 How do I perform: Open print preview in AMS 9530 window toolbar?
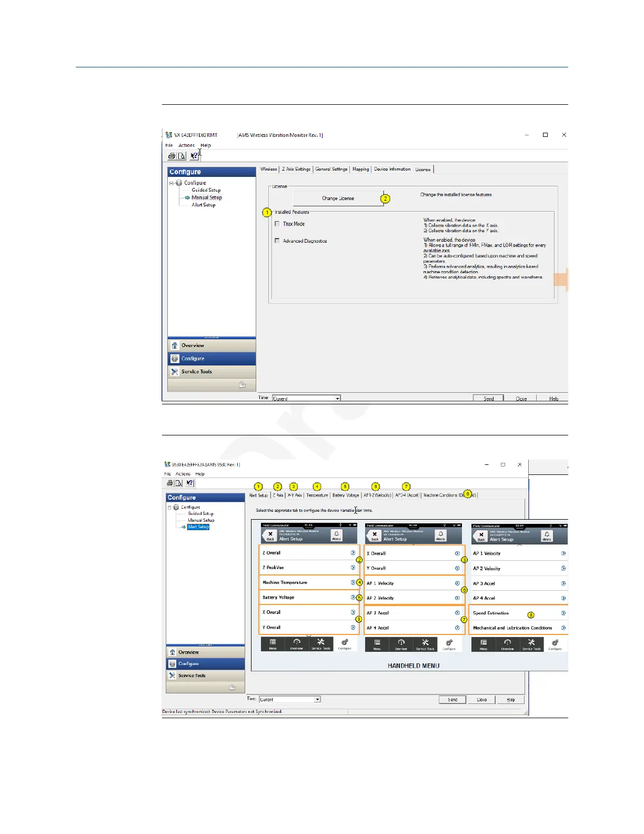(179, 483)
